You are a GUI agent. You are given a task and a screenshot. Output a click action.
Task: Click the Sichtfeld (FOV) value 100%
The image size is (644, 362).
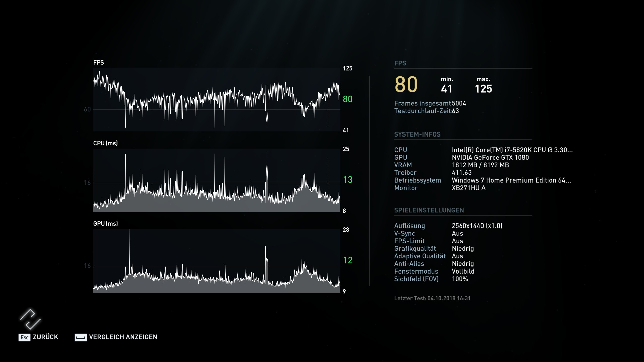point(460,279)
